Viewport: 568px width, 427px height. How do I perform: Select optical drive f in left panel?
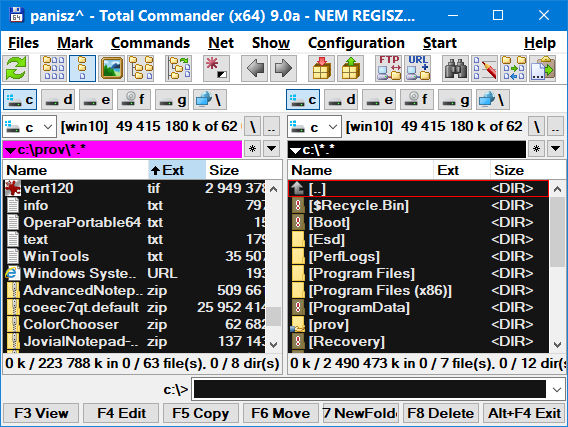[x=134, y=100]
